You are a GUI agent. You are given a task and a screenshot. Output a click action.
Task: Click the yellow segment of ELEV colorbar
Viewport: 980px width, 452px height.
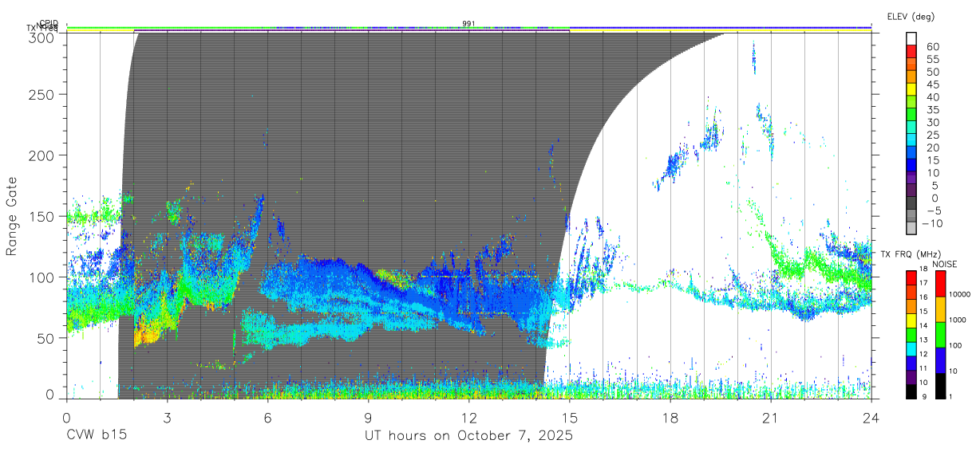[912, 90]
